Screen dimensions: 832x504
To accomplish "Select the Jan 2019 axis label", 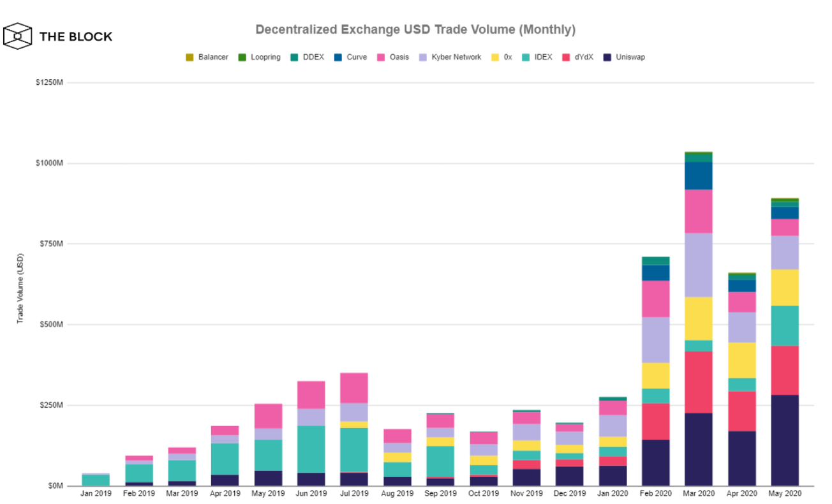I will [94, 493].
